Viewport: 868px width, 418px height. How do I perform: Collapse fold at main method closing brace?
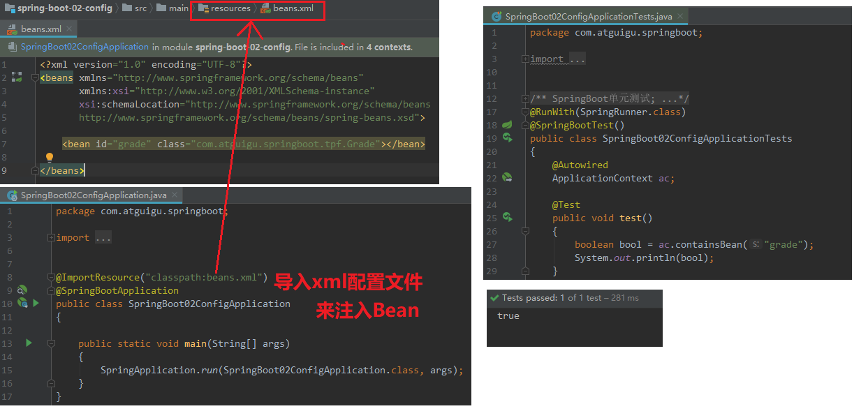[51, 384]
